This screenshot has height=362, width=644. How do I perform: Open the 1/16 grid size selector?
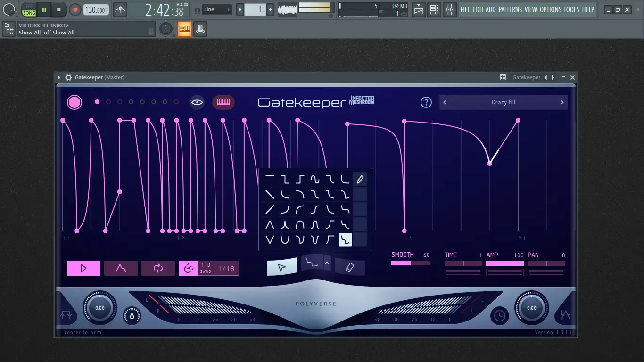(226, 269)
